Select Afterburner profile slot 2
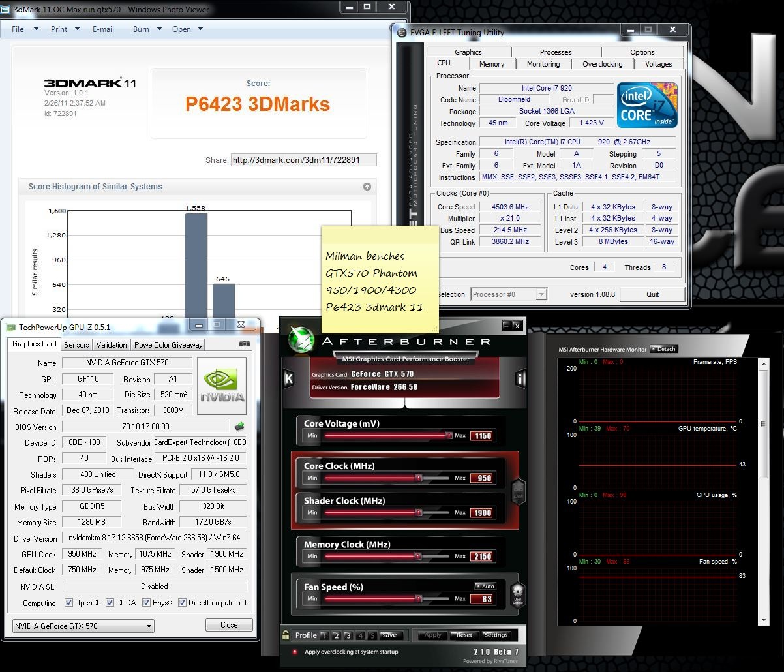Image resolution: width=784 pixels, height=672 pixels. click(336, 635)
